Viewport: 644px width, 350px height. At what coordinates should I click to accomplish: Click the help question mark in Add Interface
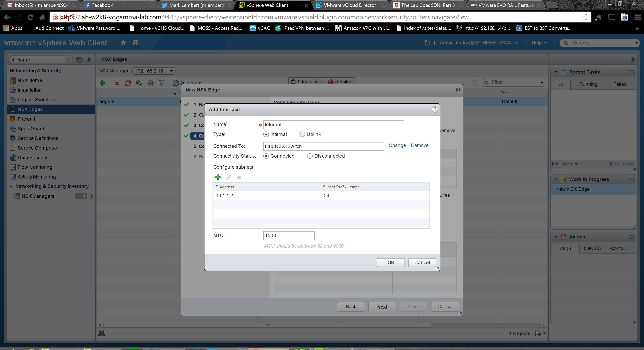pyautogui.click(x=435, y=109)
